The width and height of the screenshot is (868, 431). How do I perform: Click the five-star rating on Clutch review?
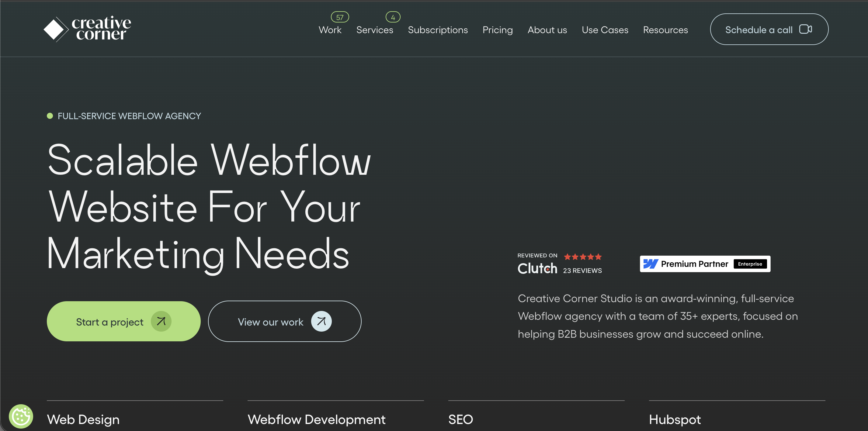pyautogui.click(x=583, y=257)
